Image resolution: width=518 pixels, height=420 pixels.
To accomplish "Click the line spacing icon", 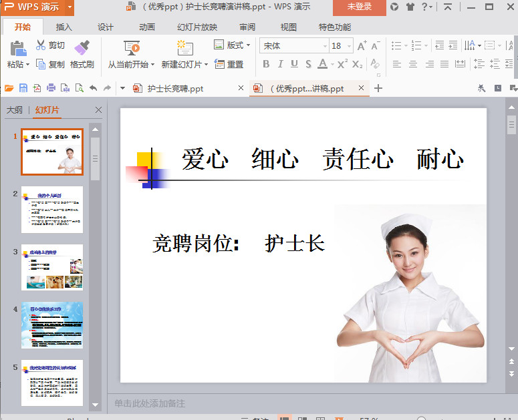I will (x=479, y=64).
